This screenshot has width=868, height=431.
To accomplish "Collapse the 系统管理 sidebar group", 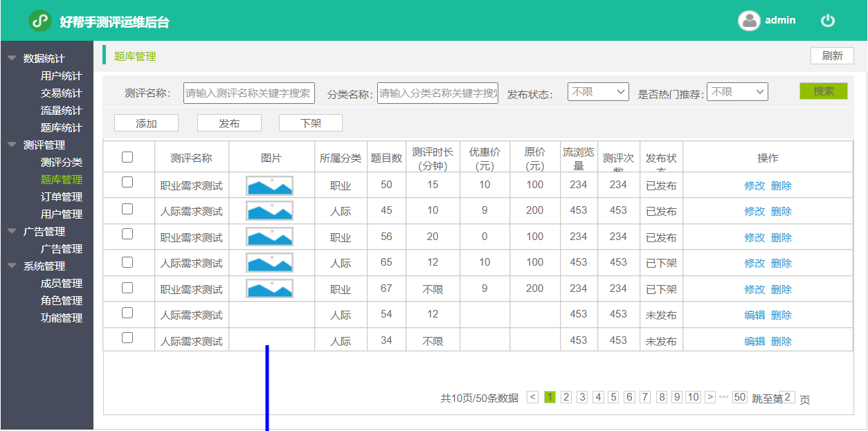I will [12, 266].
